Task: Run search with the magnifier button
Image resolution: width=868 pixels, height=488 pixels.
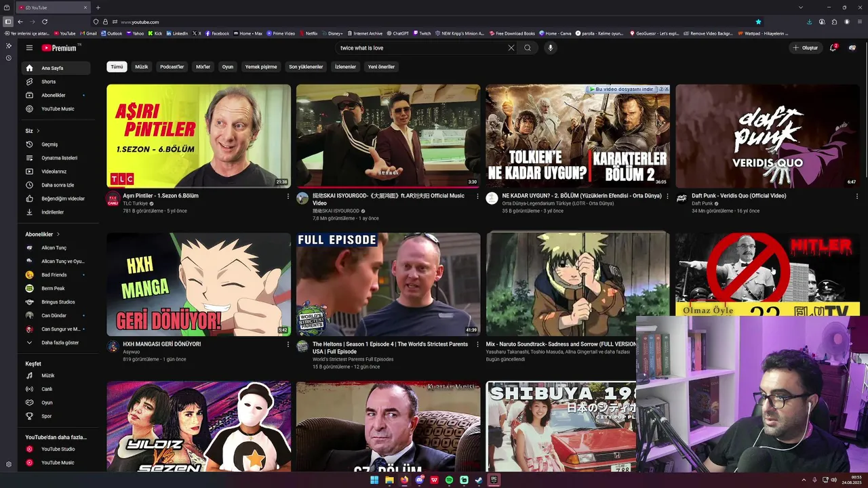Action: (x=528, y=48)
